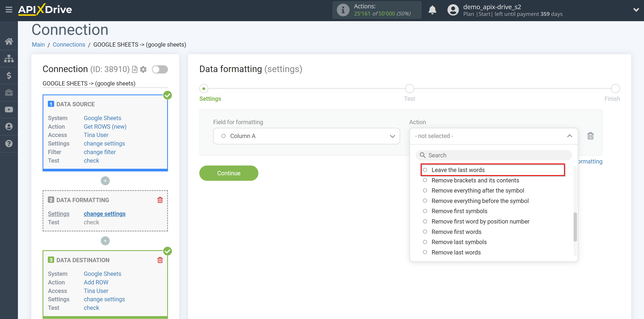Click the change settings link for Data Source
The image size is (644, 319).
click(x=104, y=143)
